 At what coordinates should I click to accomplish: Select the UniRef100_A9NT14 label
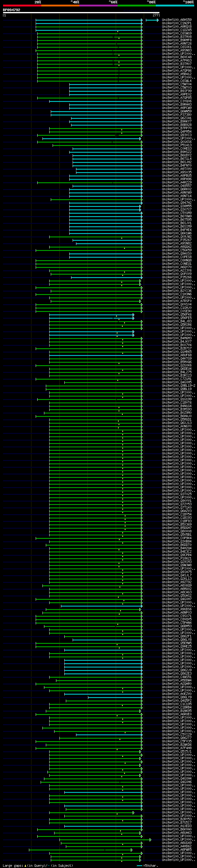(x=177, y=196)
